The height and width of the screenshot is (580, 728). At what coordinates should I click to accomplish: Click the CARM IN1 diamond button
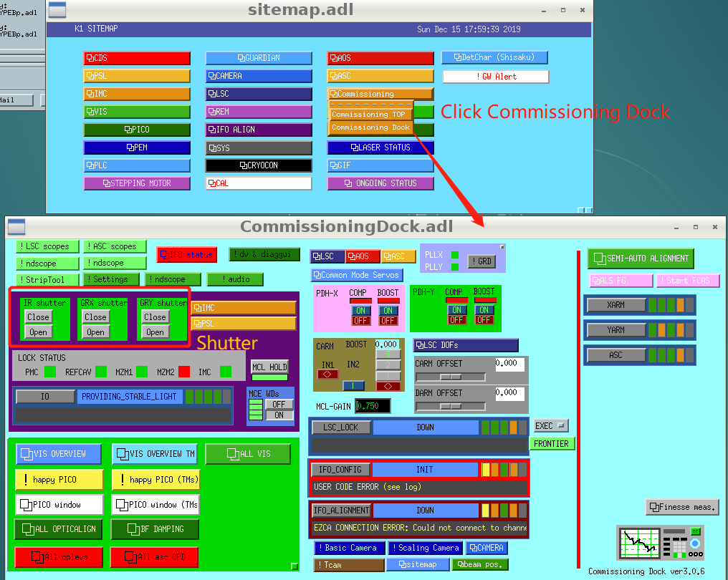(327, 374)
